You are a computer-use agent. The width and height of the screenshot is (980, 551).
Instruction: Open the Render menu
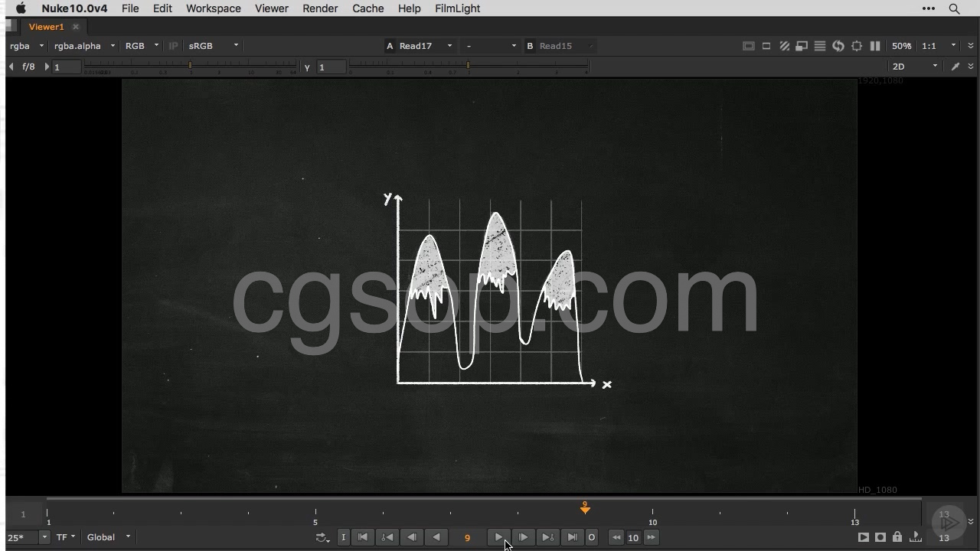[320, 8]
